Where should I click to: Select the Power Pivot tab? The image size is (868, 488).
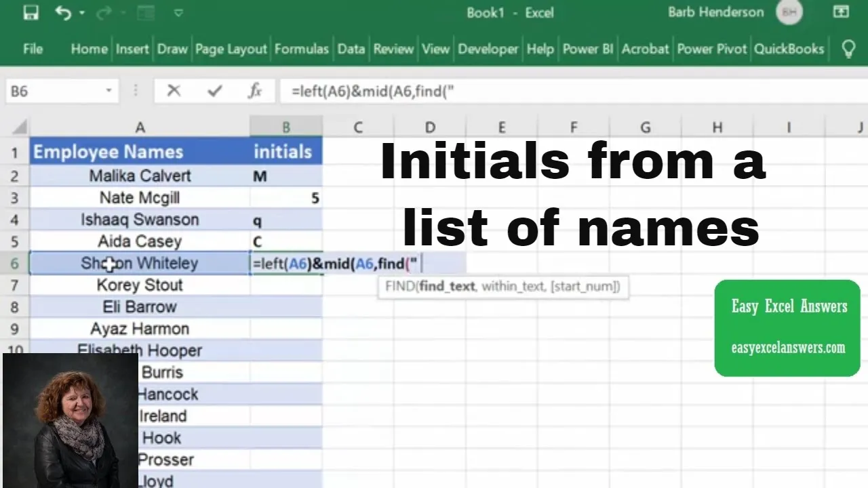point(712,49)
